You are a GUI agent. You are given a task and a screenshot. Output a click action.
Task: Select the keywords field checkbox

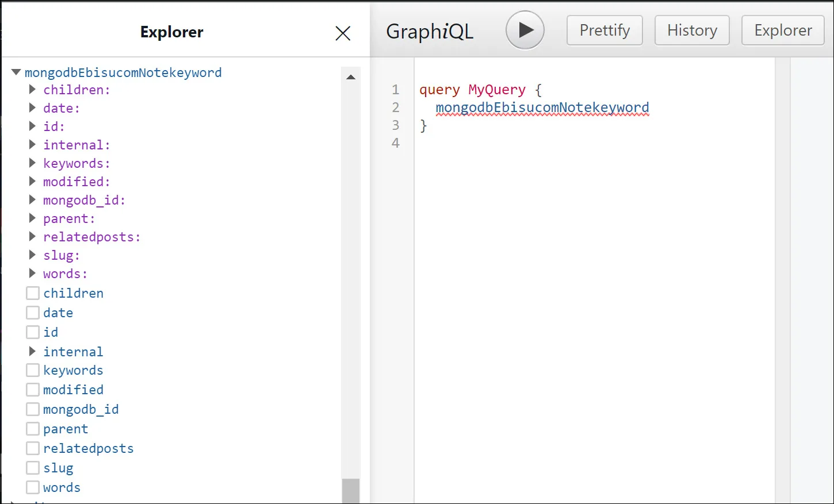tap(33, 371)
